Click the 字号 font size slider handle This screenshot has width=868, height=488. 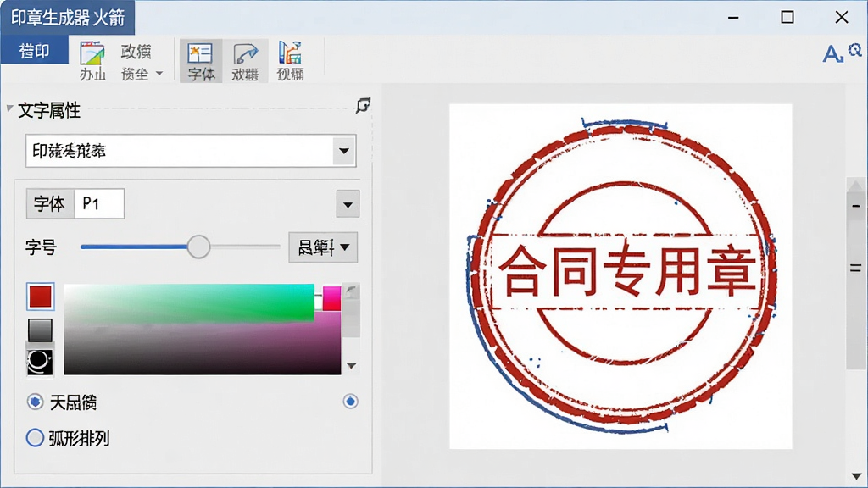tap(198, 247)
